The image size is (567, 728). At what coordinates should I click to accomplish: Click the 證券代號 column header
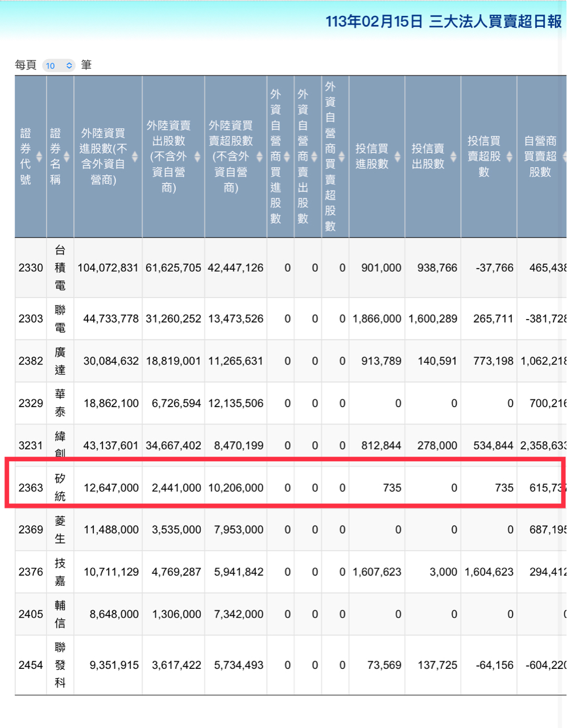(x=30, y=156)
